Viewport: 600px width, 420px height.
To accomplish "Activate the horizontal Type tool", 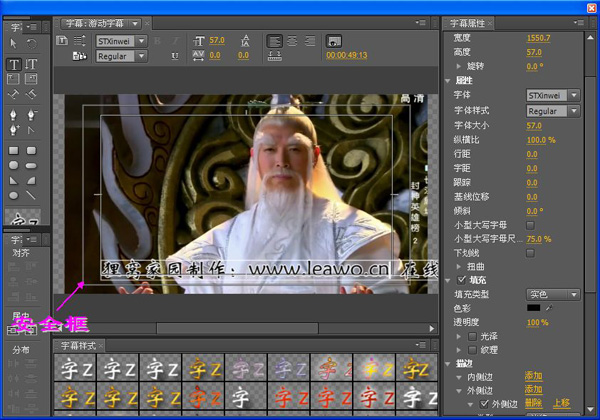I will click(x=14, y=64).
